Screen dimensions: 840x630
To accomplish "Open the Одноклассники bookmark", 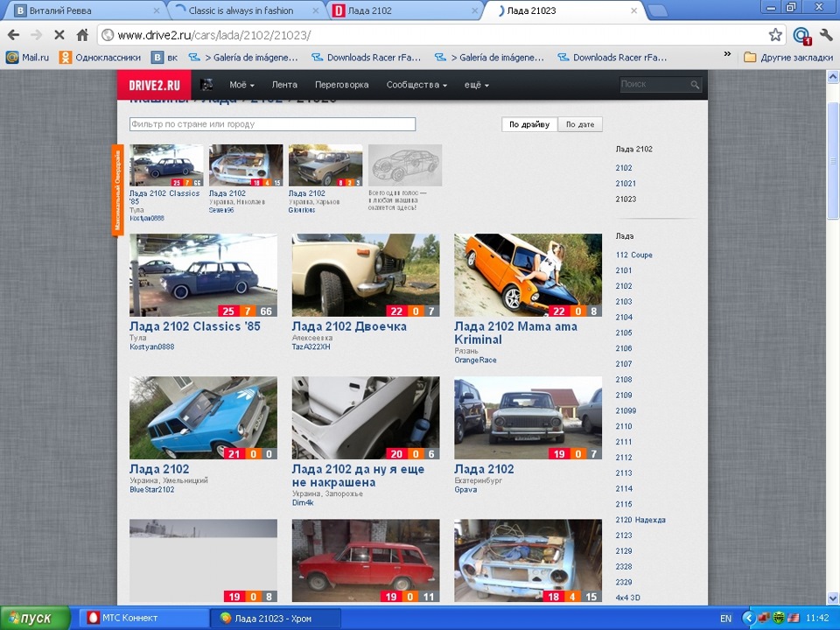I will click(x=100, y=58).
